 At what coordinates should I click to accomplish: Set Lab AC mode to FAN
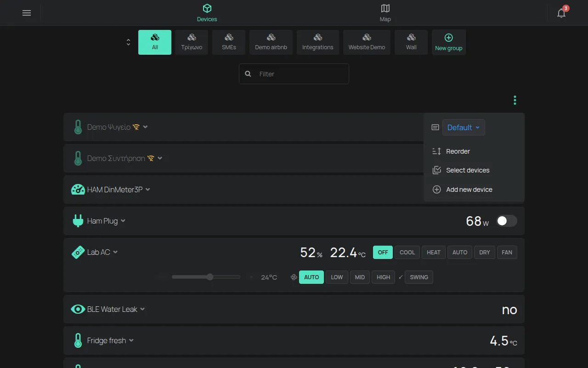coord(507,252)
